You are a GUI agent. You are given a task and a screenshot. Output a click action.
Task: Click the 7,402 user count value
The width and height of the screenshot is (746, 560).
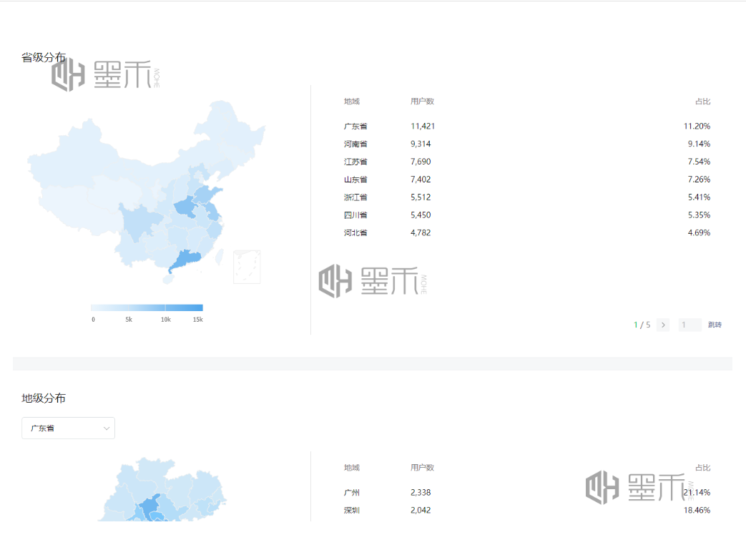(421, 180)
